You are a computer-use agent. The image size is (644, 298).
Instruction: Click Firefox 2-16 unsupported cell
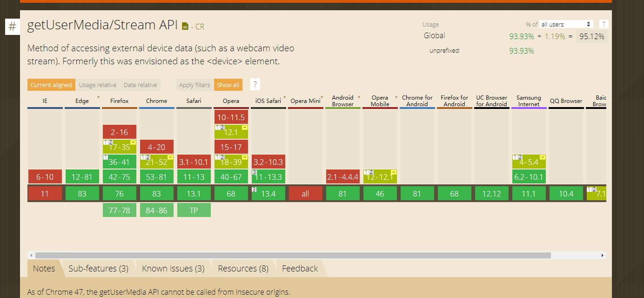[x=119, y=132]
